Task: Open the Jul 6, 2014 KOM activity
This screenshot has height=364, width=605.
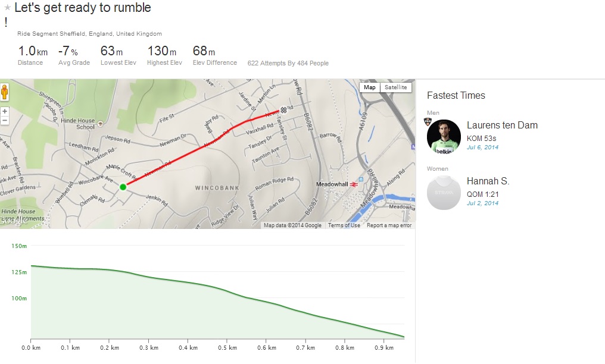Action: point(482,147)
